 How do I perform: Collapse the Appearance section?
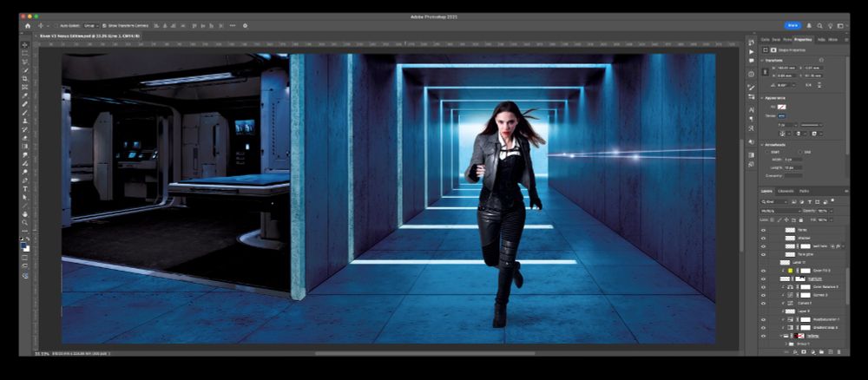click(762, 98)
